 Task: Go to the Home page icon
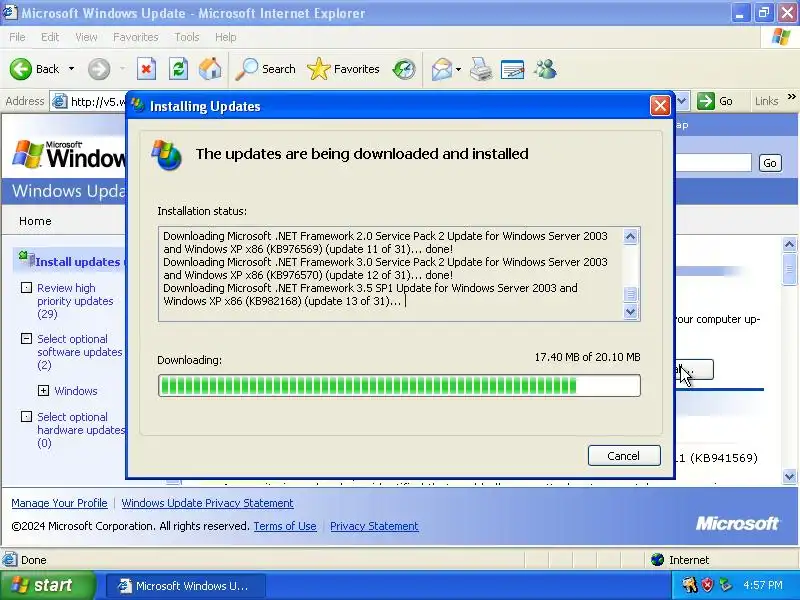tap(210, 69)
